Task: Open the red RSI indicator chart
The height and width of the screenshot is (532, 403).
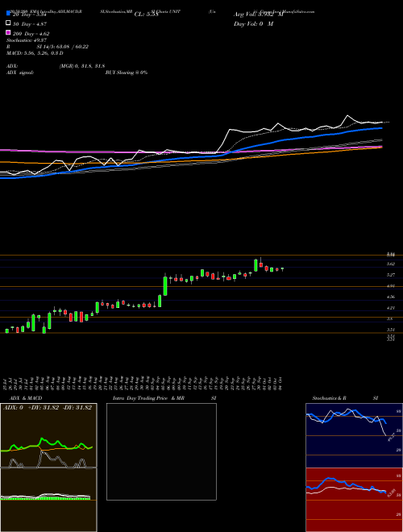Action: (x=354, y=500)
